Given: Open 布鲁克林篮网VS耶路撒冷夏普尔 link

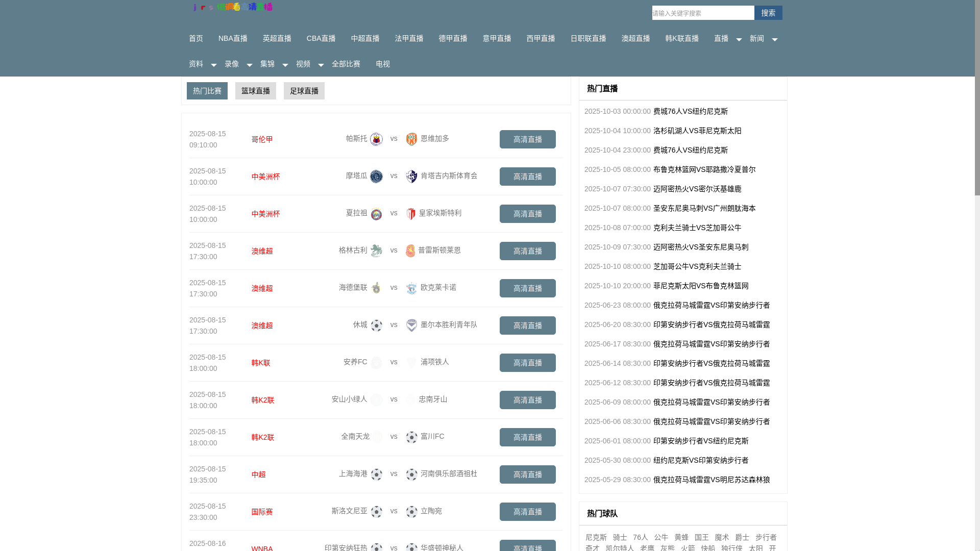Looking at the screenshot, I should point(704,169).
